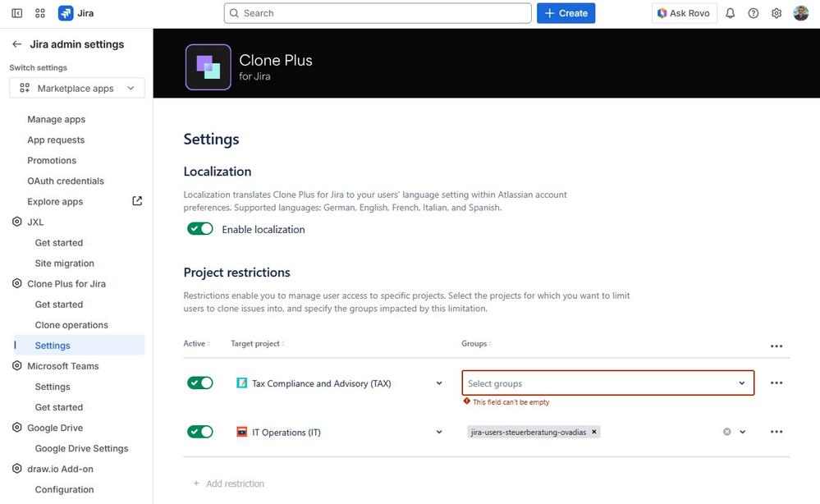The width and height of the screenshot is (820, 504).
Task: Open Clone operations in the sidebar
Action: pyautogui.click(x=71, y=325)
